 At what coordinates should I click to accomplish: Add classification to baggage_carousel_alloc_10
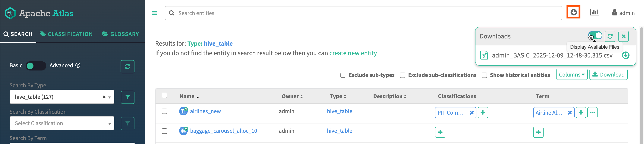[x=440, y=132]
